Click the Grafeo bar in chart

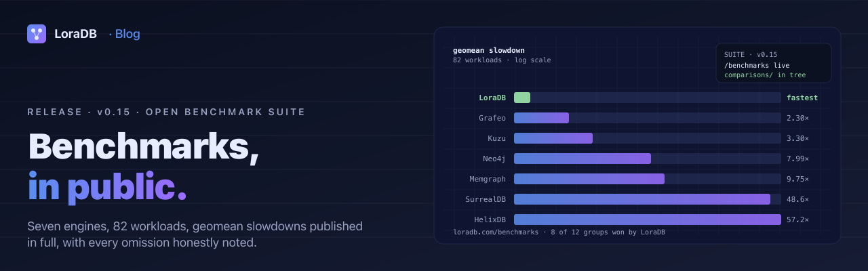coord(541,118)
